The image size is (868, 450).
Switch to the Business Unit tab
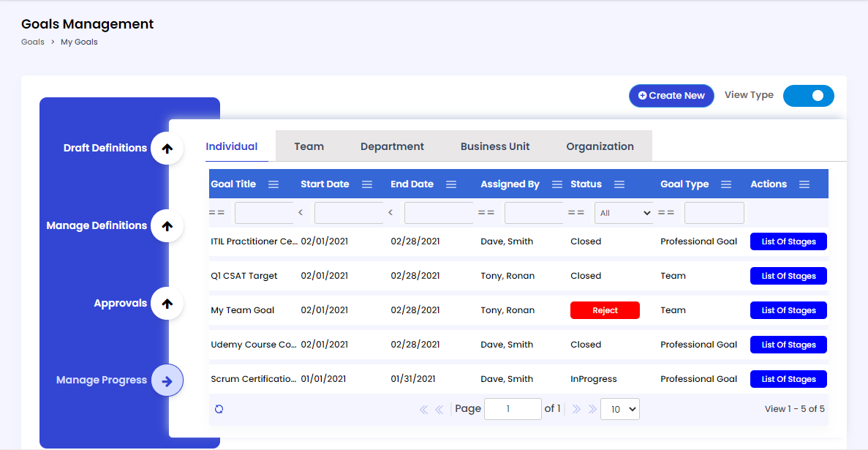click(x=495, y=146)
